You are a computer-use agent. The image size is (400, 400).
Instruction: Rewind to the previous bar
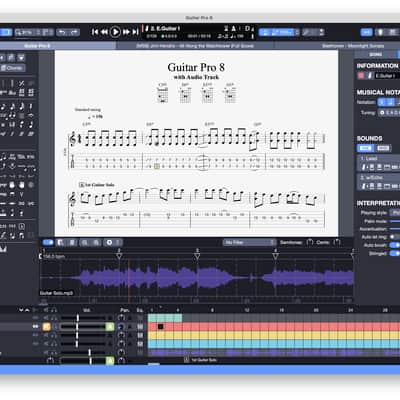tap(104, 32)
